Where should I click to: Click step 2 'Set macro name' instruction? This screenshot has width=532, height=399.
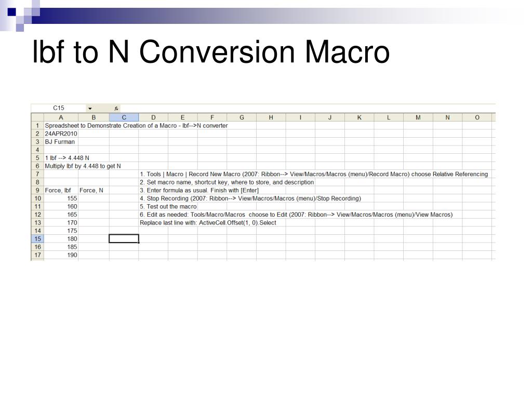click(227, 182)
